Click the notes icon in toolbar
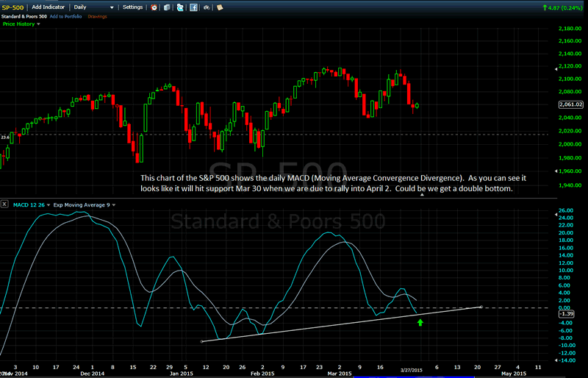 [x=219, y=7]
